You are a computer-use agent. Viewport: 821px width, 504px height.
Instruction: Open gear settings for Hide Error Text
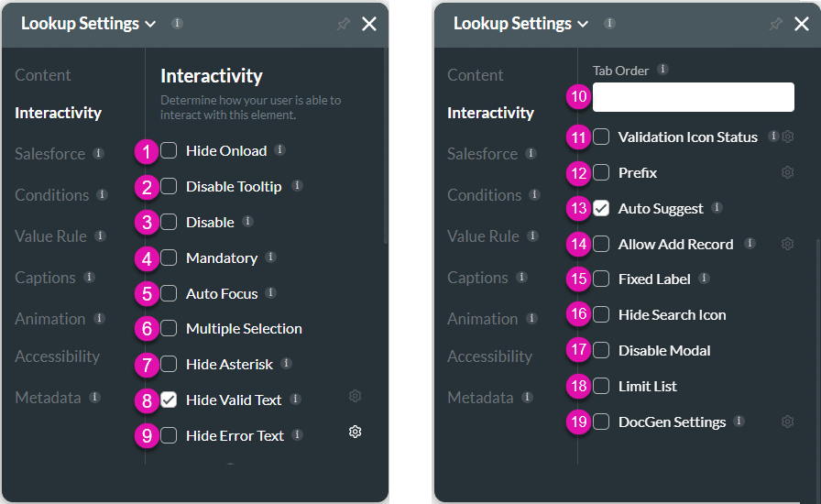coord(356,432)
